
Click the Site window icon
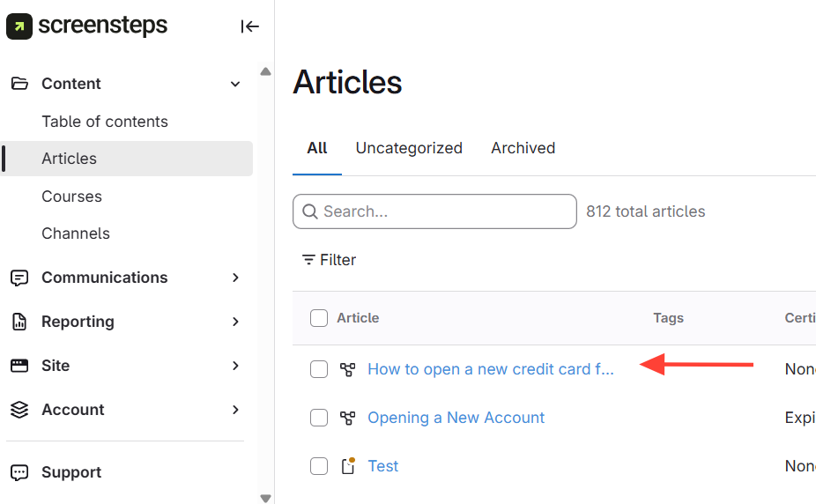point(19,366)
